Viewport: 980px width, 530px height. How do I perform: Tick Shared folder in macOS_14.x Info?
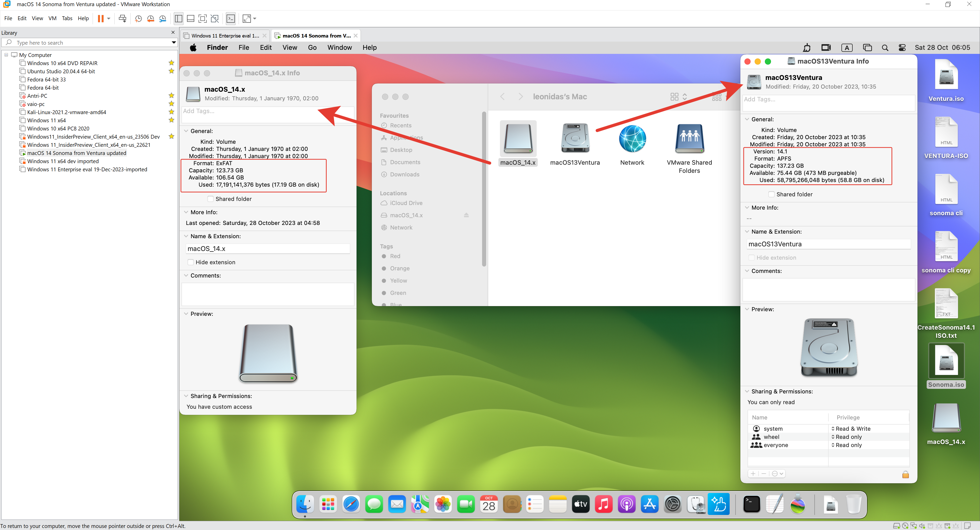[x=210, y=199]
